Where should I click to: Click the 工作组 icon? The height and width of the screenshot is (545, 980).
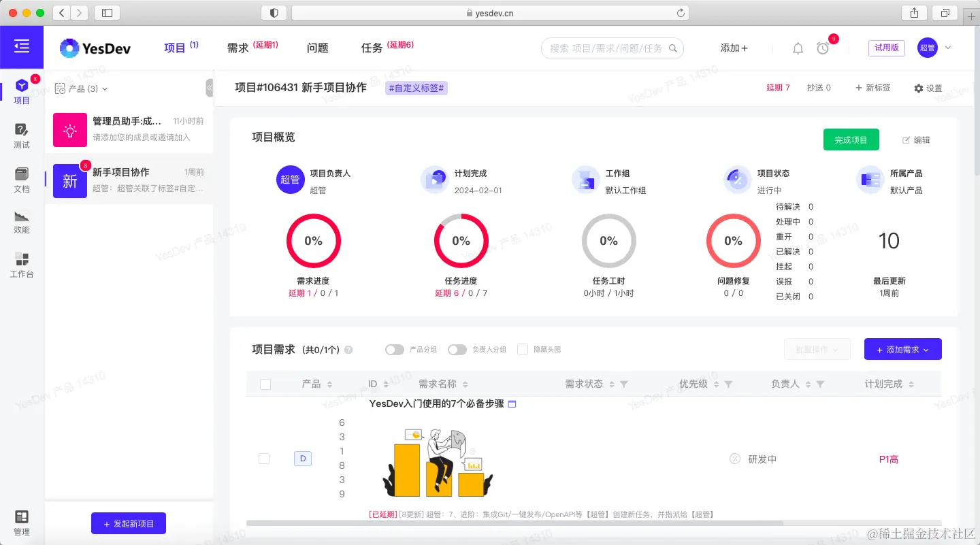585,180
